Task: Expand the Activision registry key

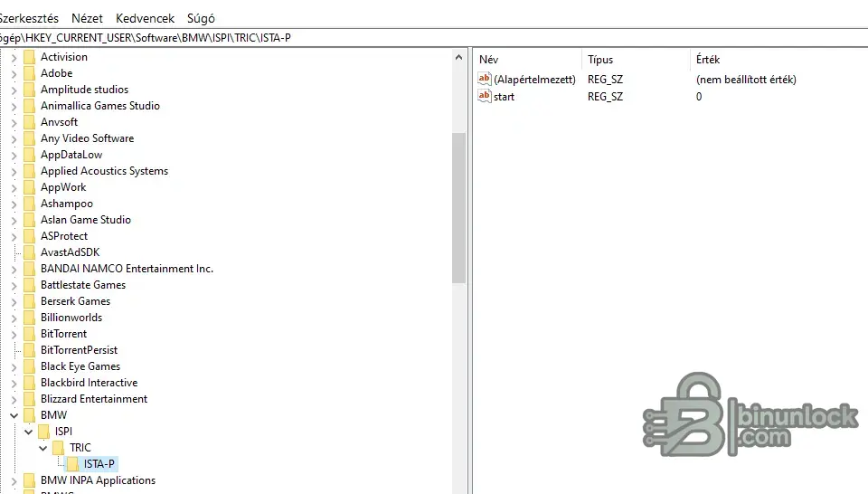Action: point(14,57)
